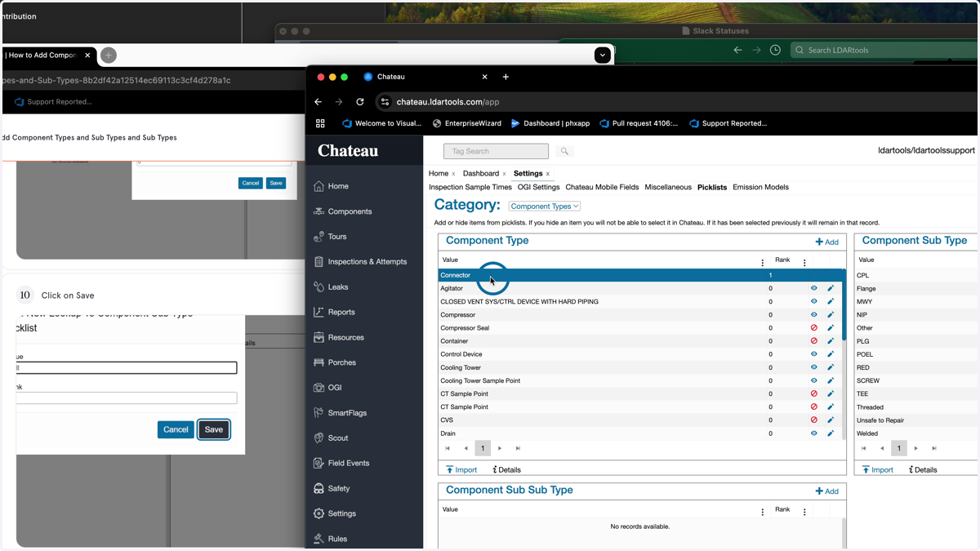This screenshot has height=551, width=980.
Task: Edit the Agitator row with pencil icon
Action: click(831, 288)
